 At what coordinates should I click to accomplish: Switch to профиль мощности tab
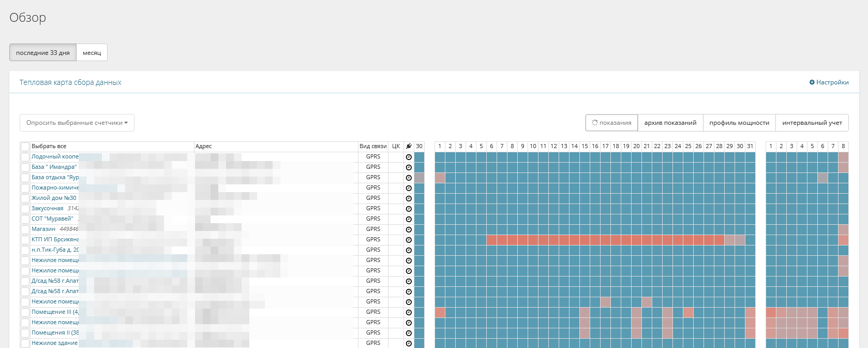pyautogui.click(x=739, y=123)
